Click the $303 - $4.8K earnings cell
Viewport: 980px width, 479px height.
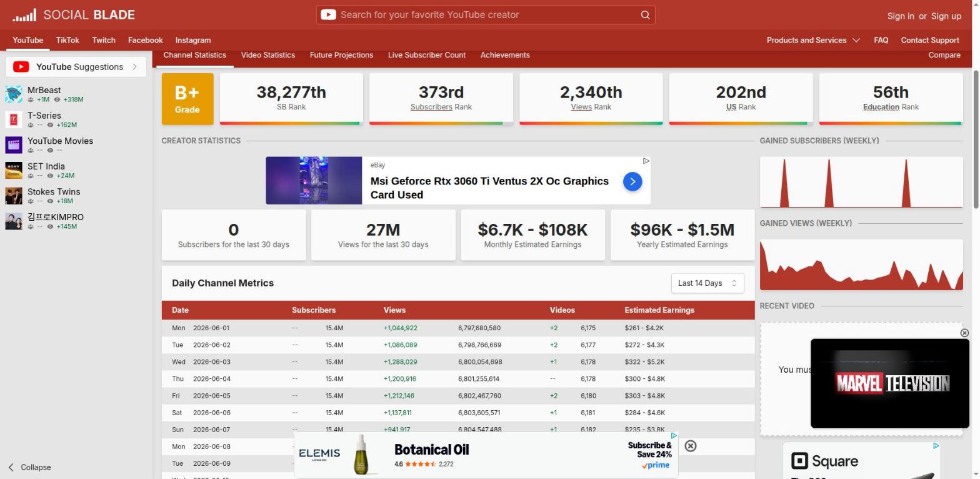coord(644,396)
